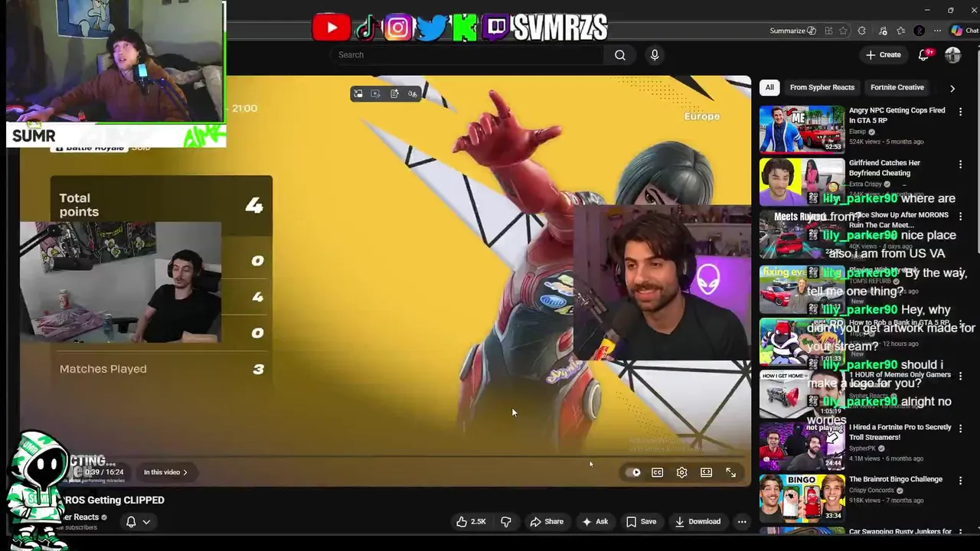The height and width of the screenshot is (551, 980).
Task: Toggle the autoplay switch in the player
Action: point(635,472)
